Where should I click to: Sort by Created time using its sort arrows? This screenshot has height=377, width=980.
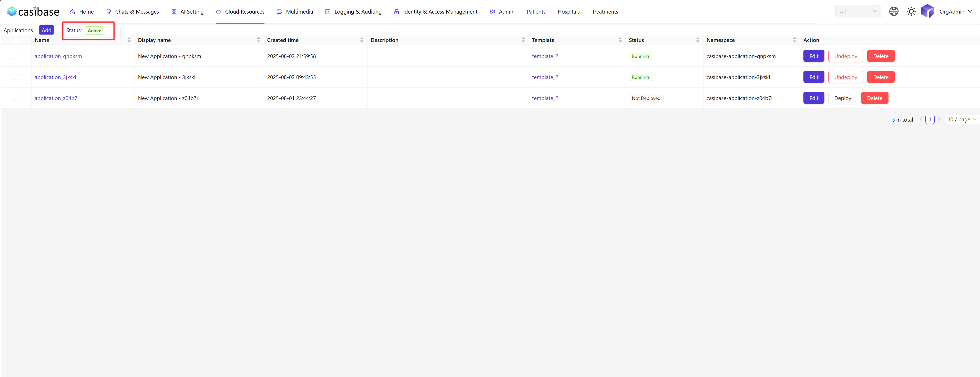pyautogui.click(x=361, y=39)
